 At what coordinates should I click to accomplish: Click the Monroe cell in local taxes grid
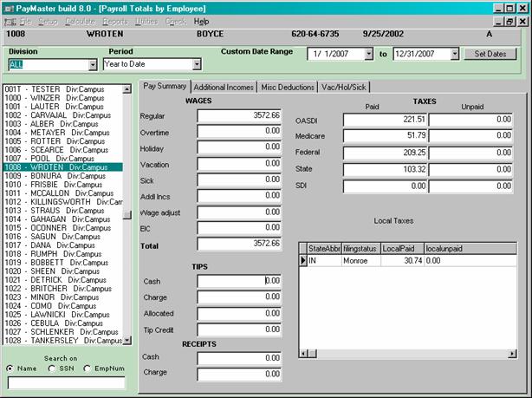tap(361, 261)
